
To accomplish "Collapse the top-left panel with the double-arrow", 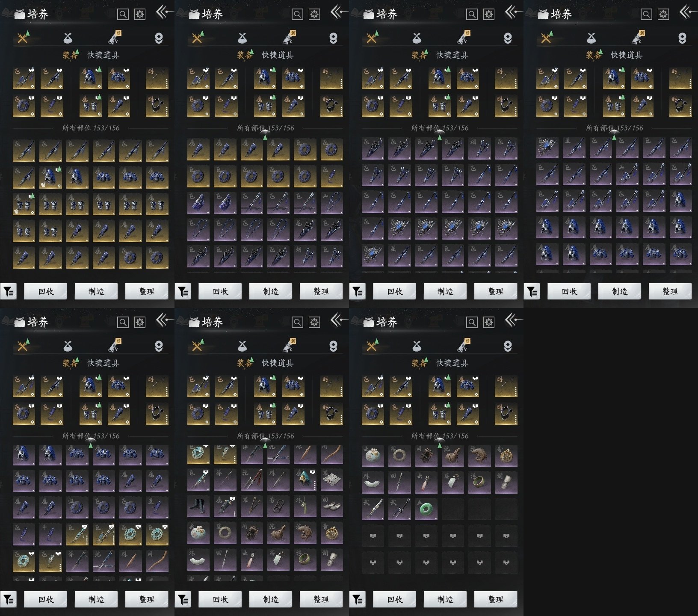I will [163, 12].
